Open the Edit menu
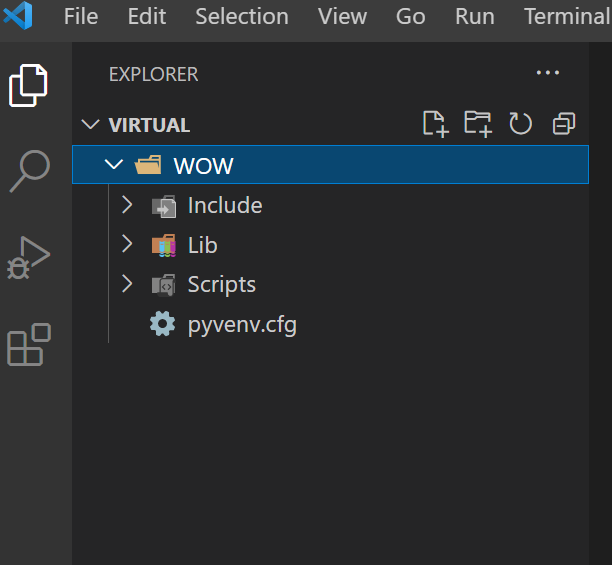The image size is (612, 565). tap(147, 16)
